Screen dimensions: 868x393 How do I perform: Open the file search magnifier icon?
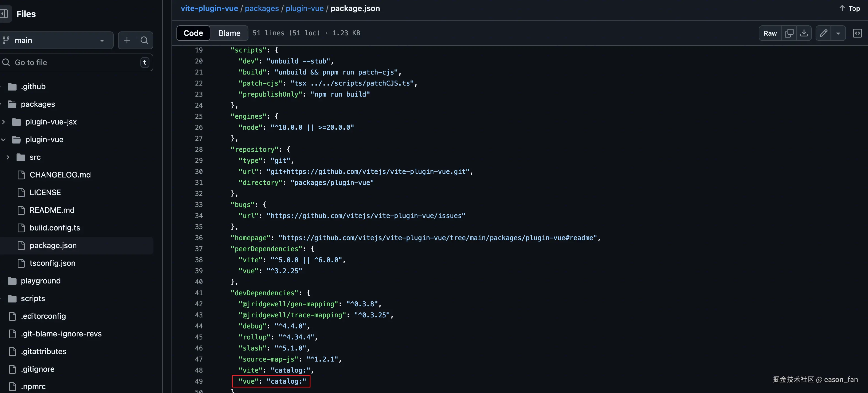[144, 41]
